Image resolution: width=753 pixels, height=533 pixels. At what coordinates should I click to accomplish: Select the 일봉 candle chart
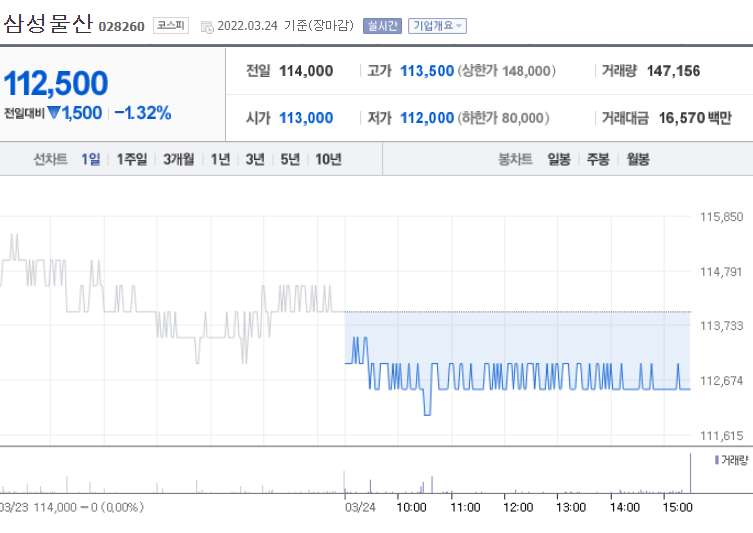[559, 159]
